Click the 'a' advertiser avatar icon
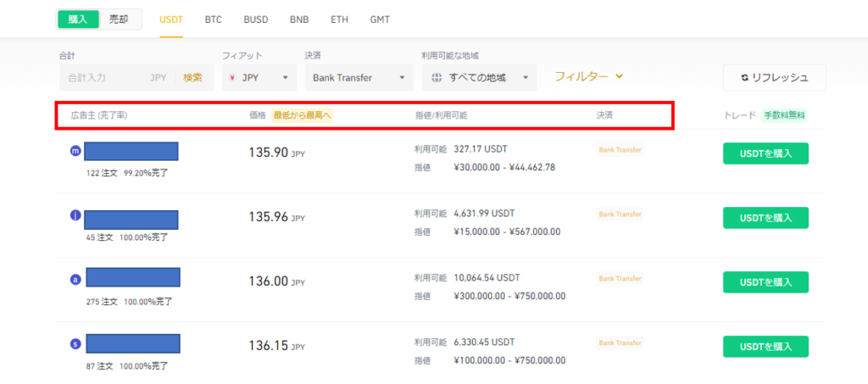The width and height of the screenshot is (868, 384). coord(75,280)
